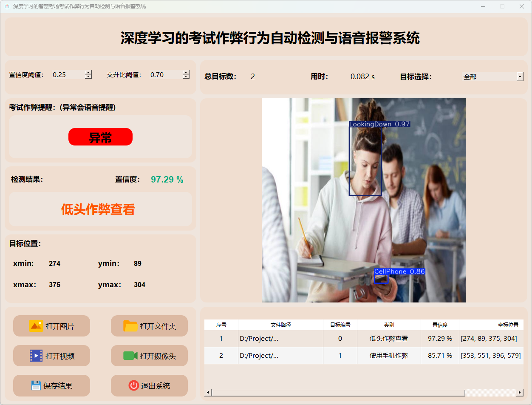
Task: Click the 坐标位置 column header
Action: point(492,325)
